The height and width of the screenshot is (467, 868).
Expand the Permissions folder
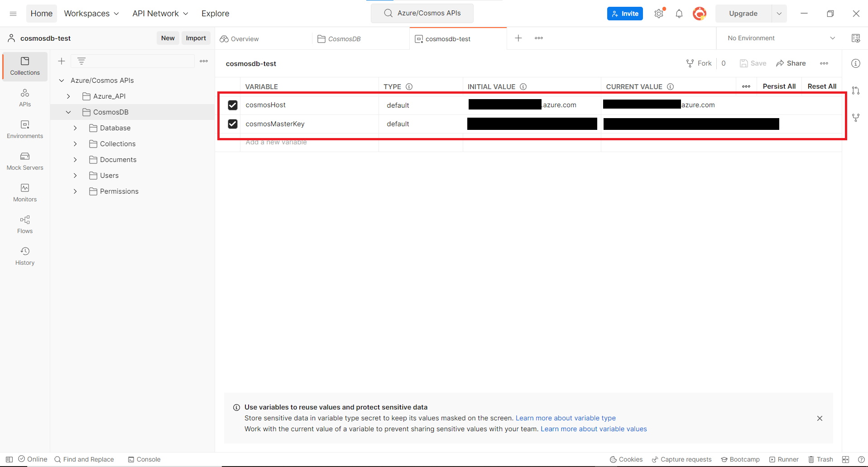click(75, 191)
